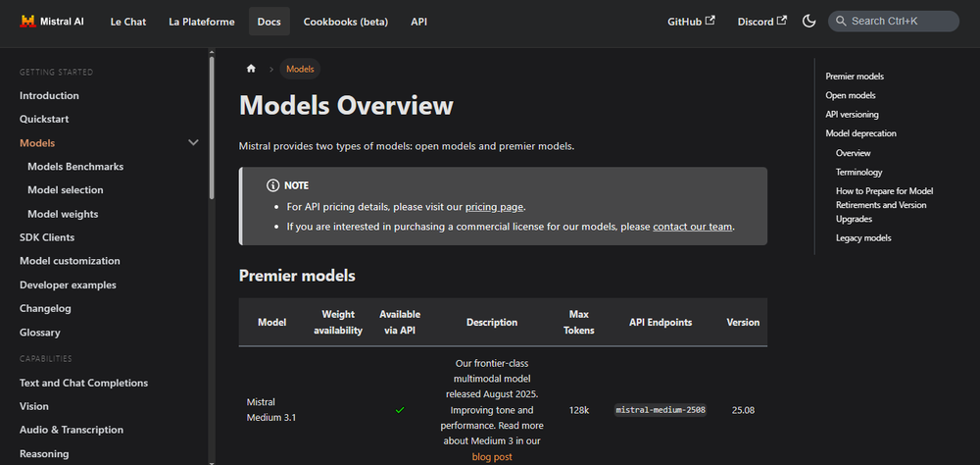Open the blog post link
Image resolution: width=980 pixels, height=465 pixels.
tap(492, 457)
